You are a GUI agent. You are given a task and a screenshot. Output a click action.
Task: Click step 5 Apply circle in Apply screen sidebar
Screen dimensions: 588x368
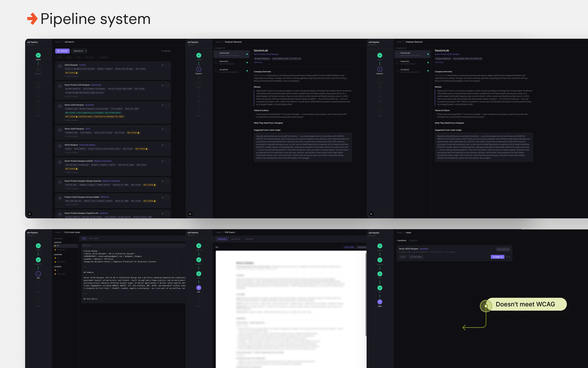pyautogui.click(x=380, y=302)
